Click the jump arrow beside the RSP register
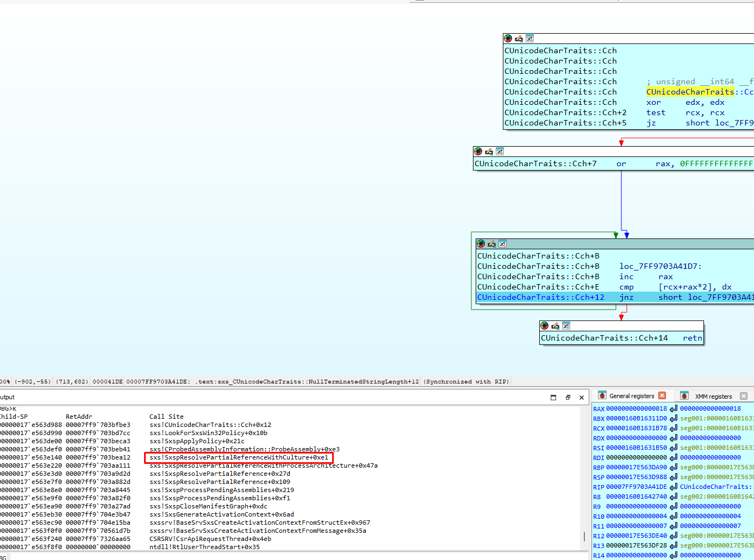Viewport: 754px width, 560px height. (x=674, y=477)
